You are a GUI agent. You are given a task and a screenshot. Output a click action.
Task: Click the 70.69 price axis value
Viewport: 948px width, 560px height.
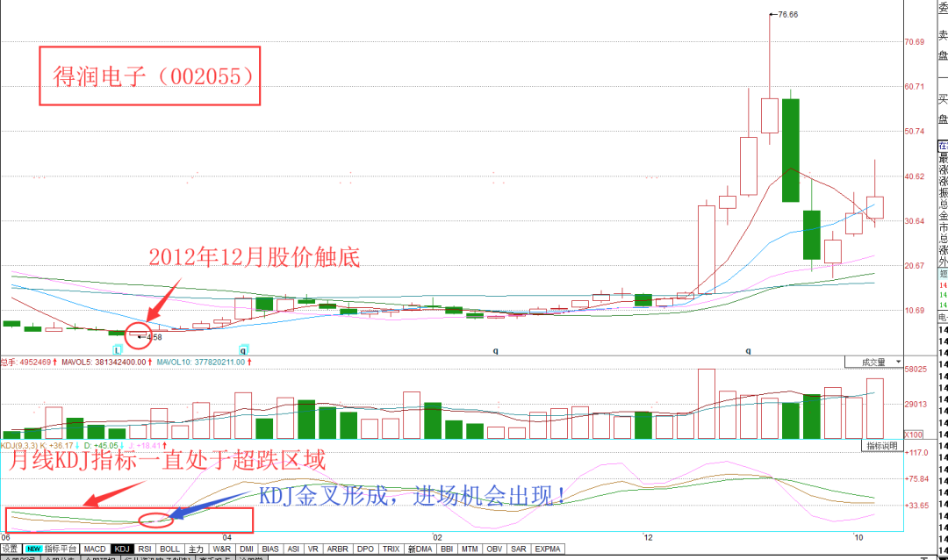coord(915,42)
